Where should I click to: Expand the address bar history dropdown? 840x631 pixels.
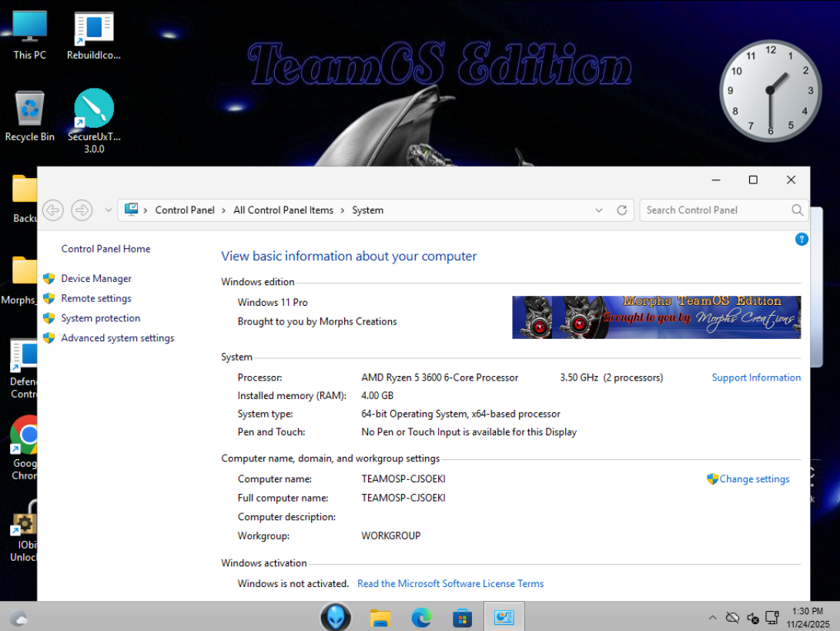599,210
